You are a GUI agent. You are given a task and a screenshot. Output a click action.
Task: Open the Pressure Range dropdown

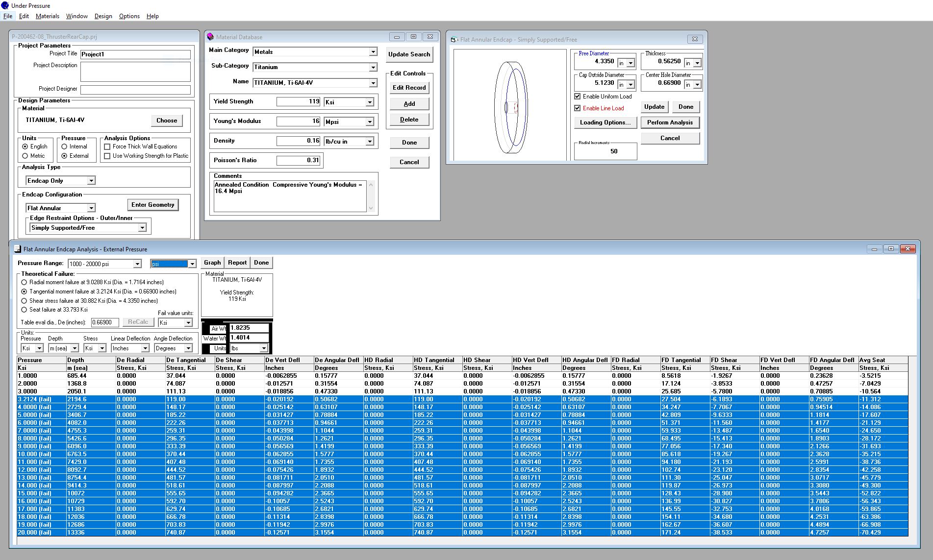(137, 264)
